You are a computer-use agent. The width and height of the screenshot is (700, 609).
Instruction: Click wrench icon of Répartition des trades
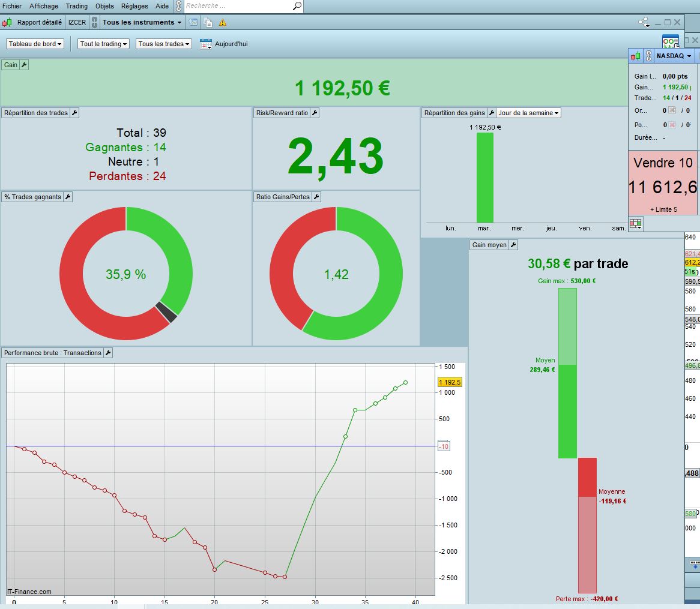pos(74,113)
